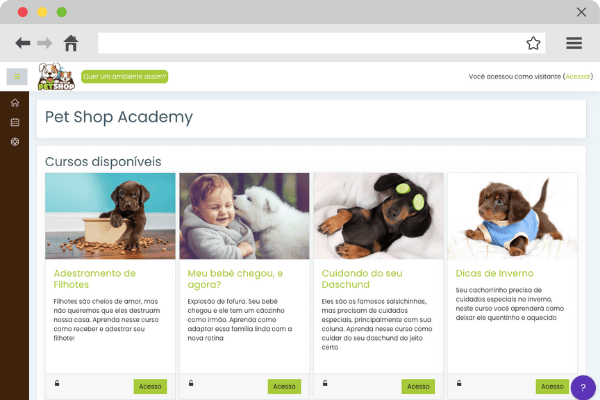This screenshot has height=400, width=600.
Task: Click the sidebar course categories icon
Action: pos(15,142)
